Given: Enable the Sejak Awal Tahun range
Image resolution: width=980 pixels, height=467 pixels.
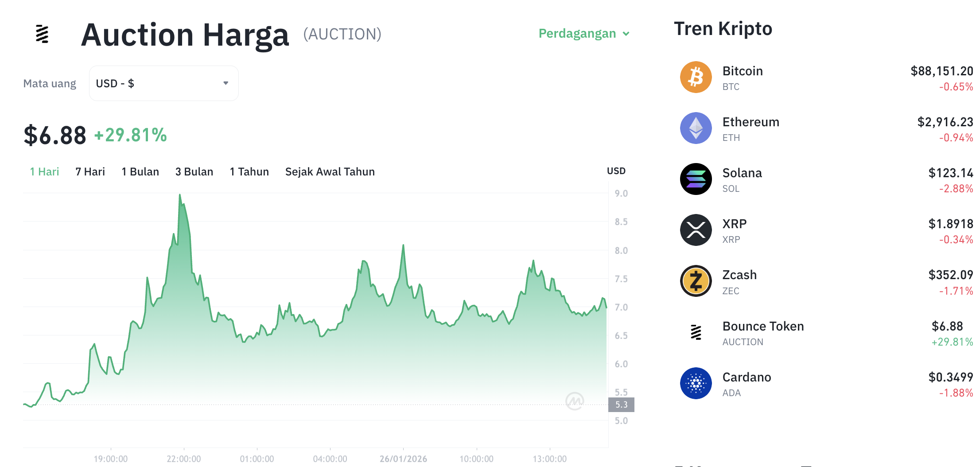Looking at the screenshot, I should 330,171.
